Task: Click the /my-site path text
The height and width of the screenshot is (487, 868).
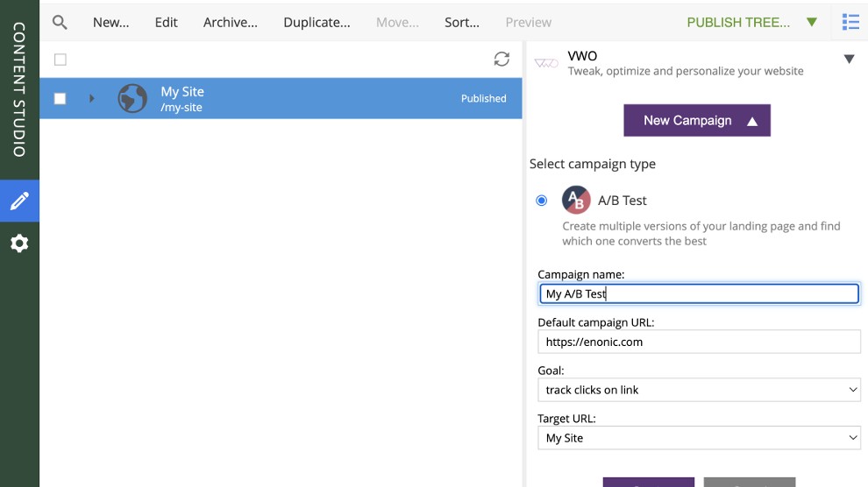Action: pyautogui.click(x=181, y=108)
